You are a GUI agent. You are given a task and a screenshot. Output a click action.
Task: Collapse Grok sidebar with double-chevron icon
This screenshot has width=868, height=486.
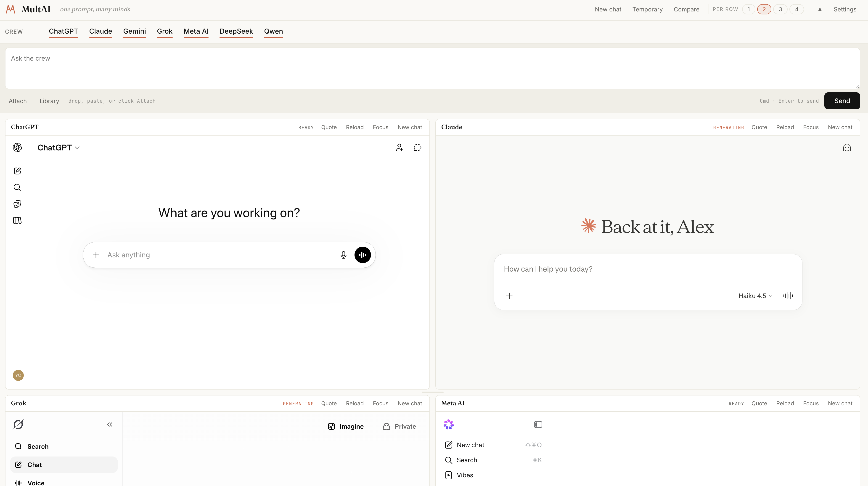[x=109, y=425]
